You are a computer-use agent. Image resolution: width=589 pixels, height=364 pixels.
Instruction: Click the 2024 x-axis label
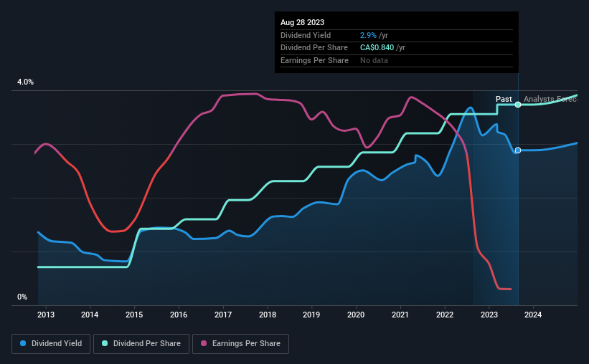pyautogui.click(x=533, y=315)
